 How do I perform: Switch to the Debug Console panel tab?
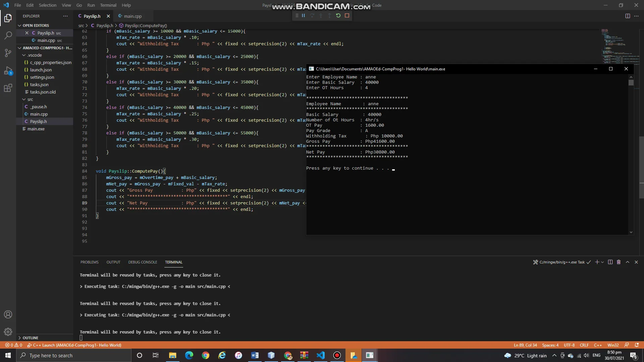click(143, 262)
